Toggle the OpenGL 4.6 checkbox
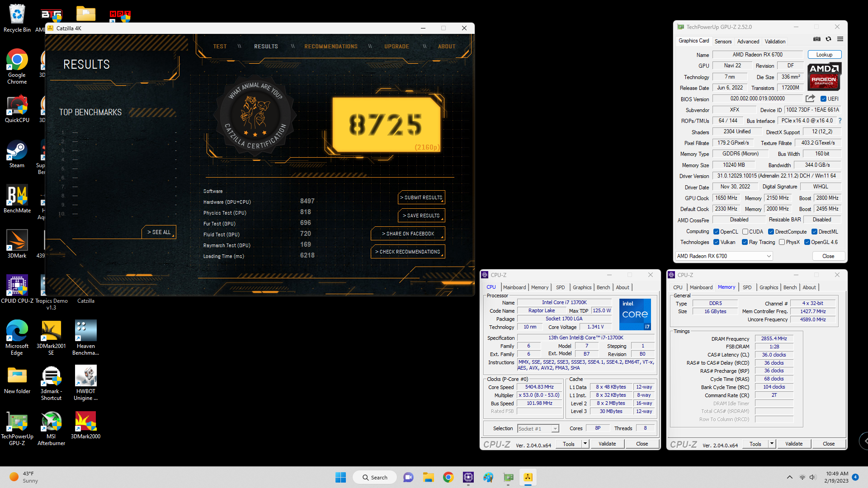Screen dimensions: 868x488 pos(807,242)
